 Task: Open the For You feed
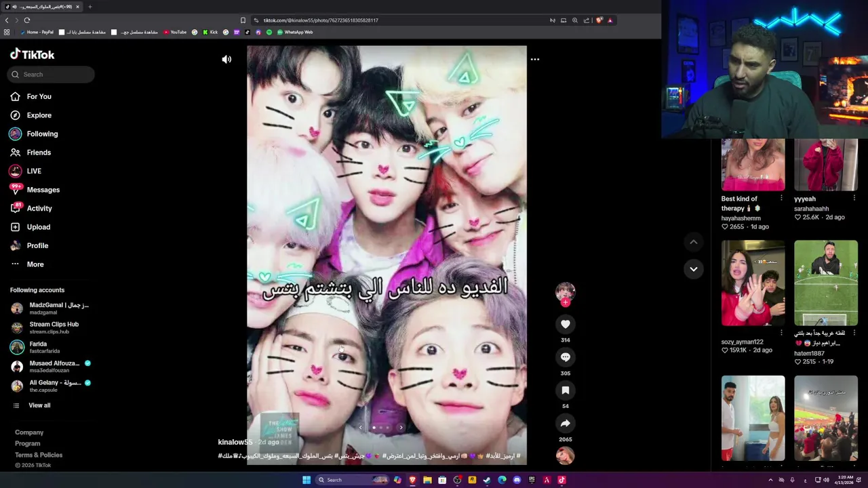pos(39,97)
